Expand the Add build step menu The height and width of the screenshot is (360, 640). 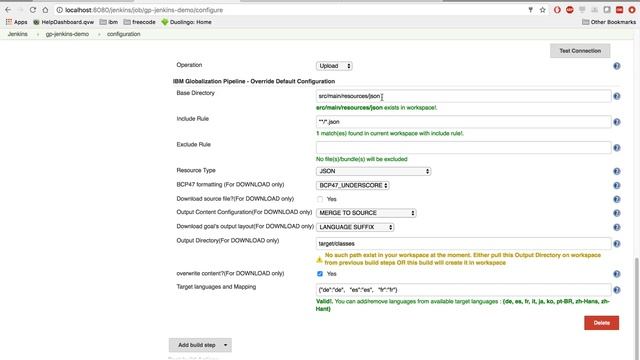click(200, 345)
